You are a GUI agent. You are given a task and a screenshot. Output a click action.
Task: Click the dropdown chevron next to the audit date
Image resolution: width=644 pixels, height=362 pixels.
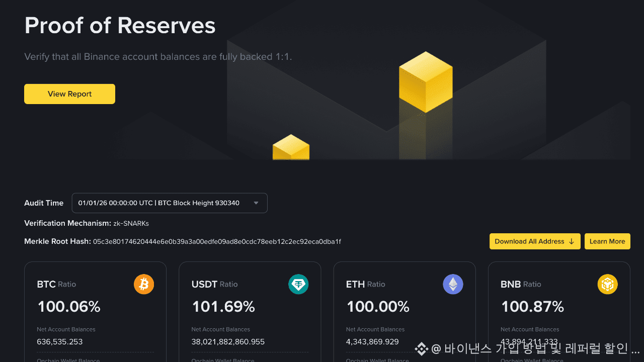[256, 203]
